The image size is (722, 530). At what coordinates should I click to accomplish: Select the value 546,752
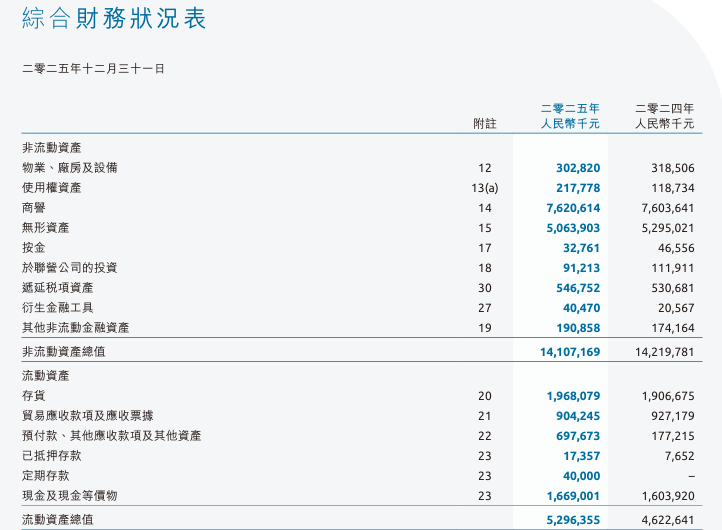pos(578,288)
